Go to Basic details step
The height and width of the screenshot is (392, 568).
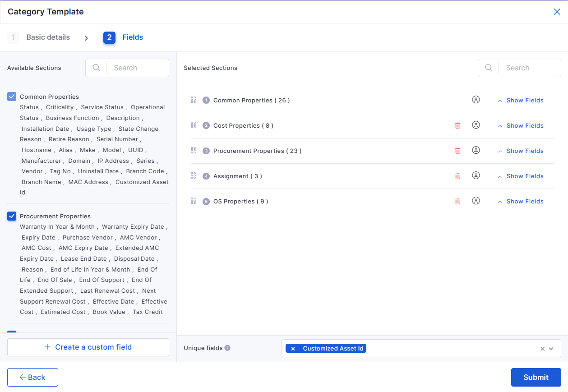coord(48,37)
